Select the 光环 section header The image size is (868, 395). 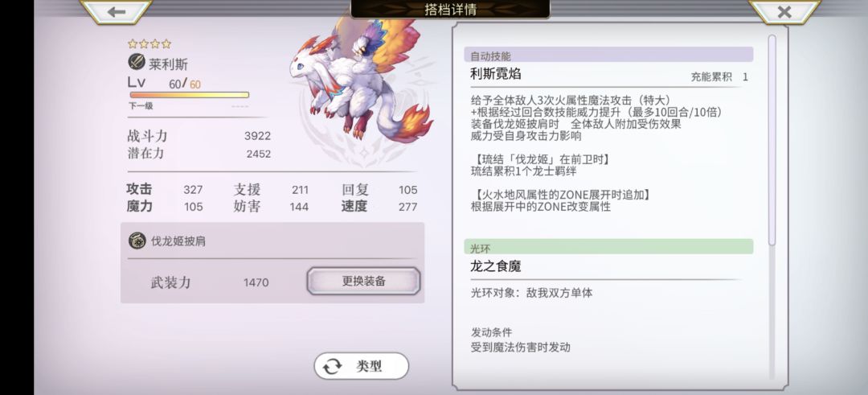[x=608, y=248]
